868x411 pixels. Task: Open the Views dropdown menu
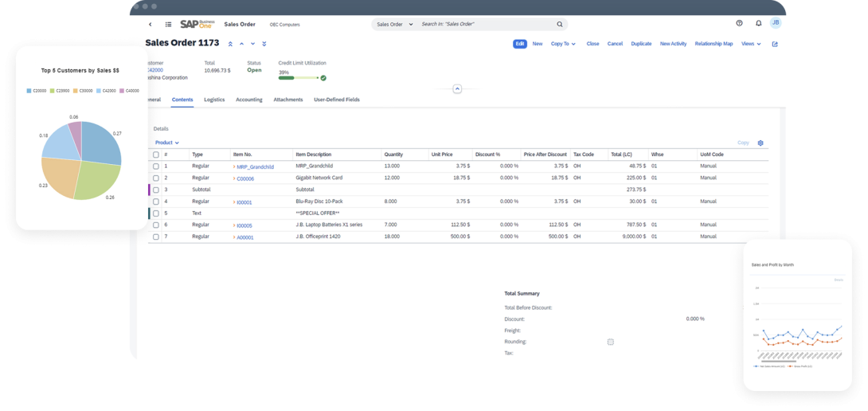click(750, 44)
